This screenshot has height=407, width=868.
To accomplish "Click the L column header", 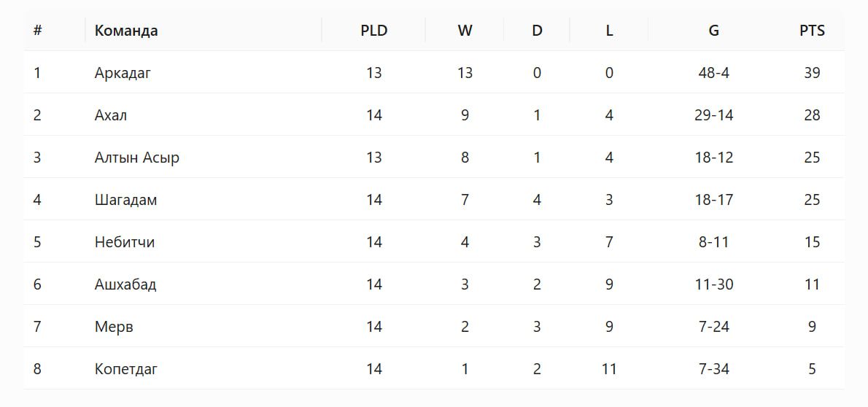I will point(609,31).
